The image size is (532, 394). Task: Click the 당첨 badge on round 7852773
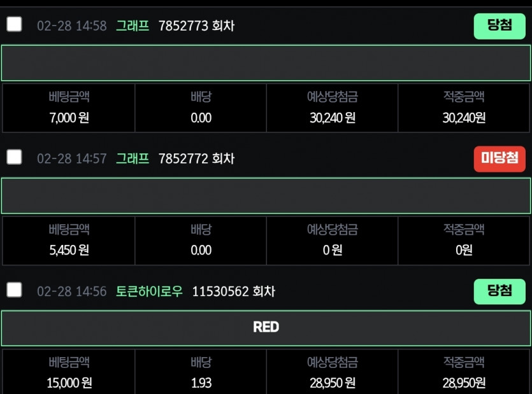[x=500, y=26]
